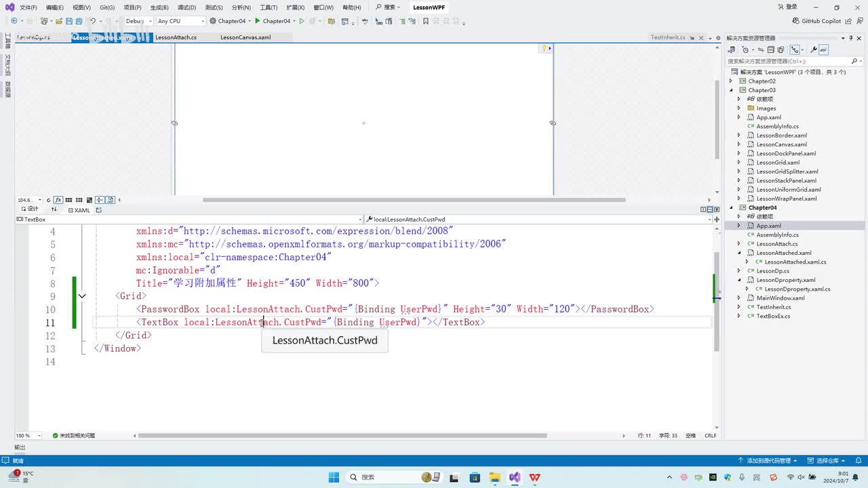This screenshot has width=868, height=488.
Task: Open the Any CPU platform dropdown
Action: (180, 21)
